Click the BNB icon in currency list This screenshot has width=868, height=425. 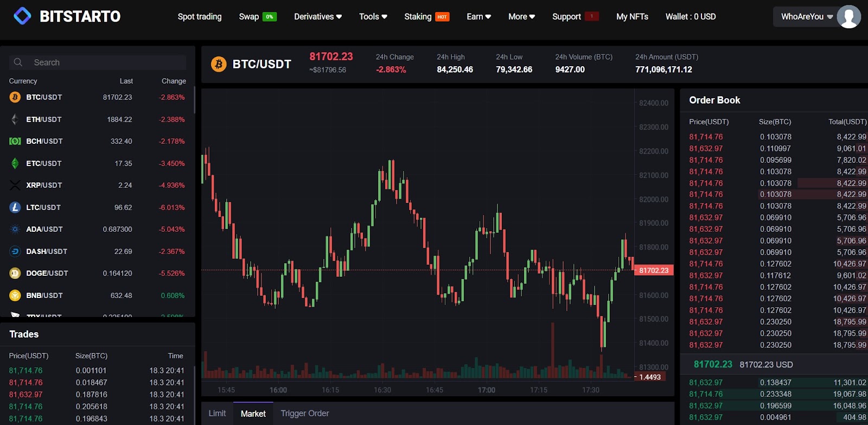(x=15, y=295)
